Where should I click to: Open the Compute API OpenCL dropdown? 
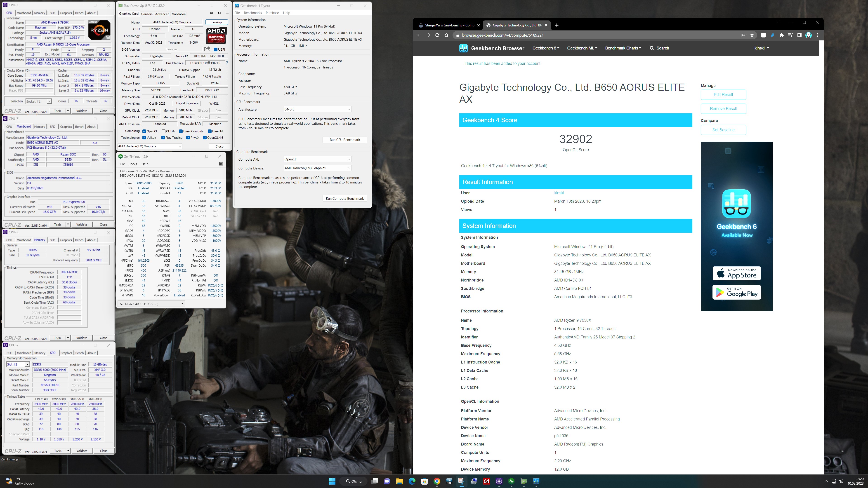(x=317, y=159)
